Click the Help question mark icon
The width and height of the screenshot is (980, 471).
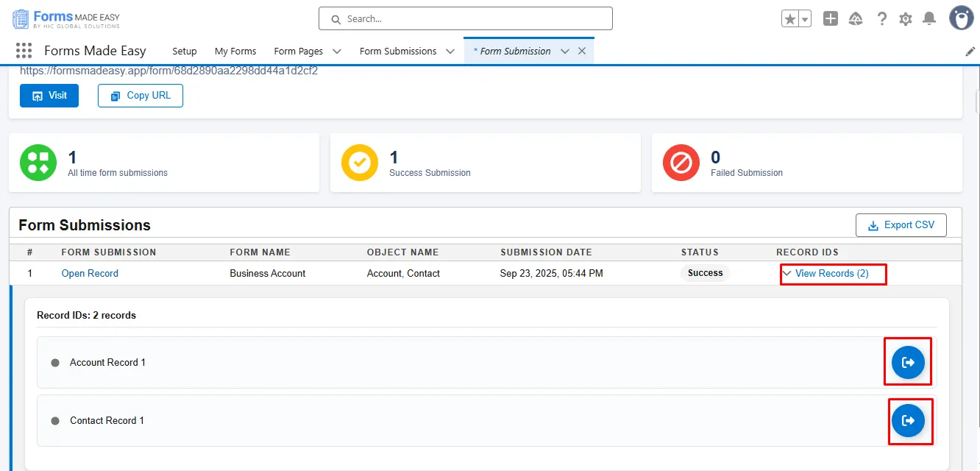[x=881, y=19]
